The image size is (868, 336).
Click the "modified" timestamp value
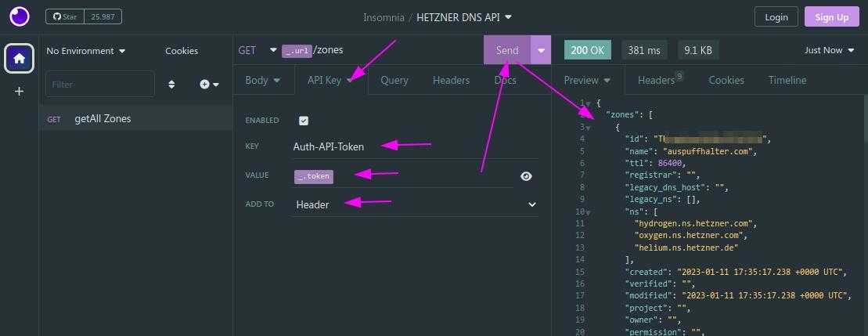(765, 295)
